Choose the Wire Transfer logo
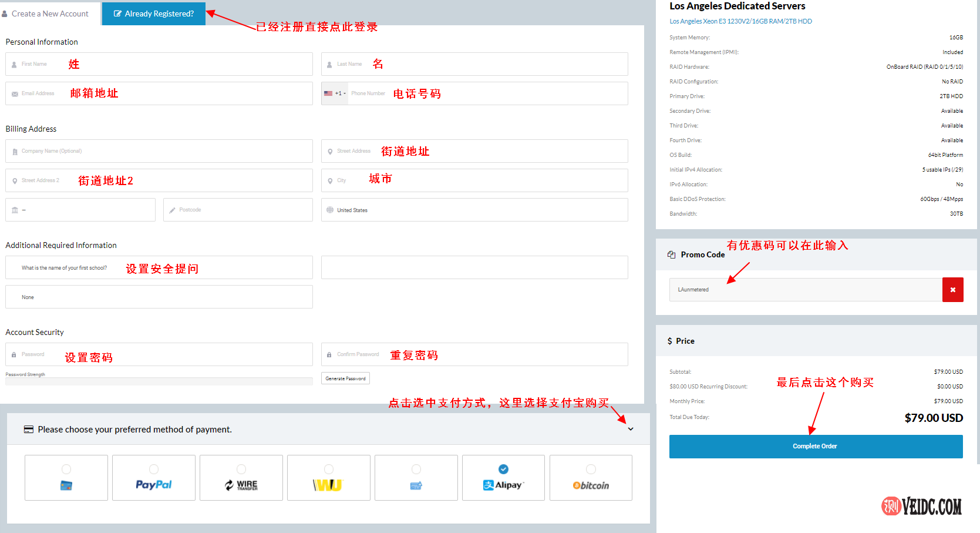Viewport: 980px width, 533px height. 241,485
